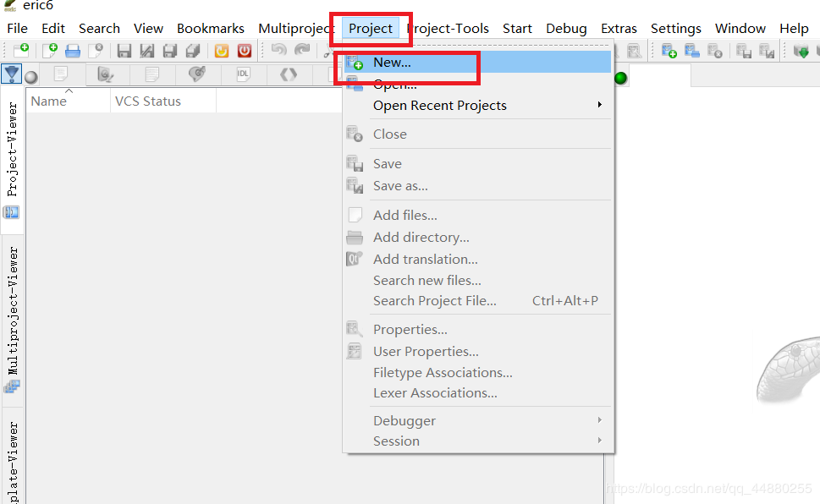
Task: Click the gray sphere indicator icon
Action: [x=31, y=78]
